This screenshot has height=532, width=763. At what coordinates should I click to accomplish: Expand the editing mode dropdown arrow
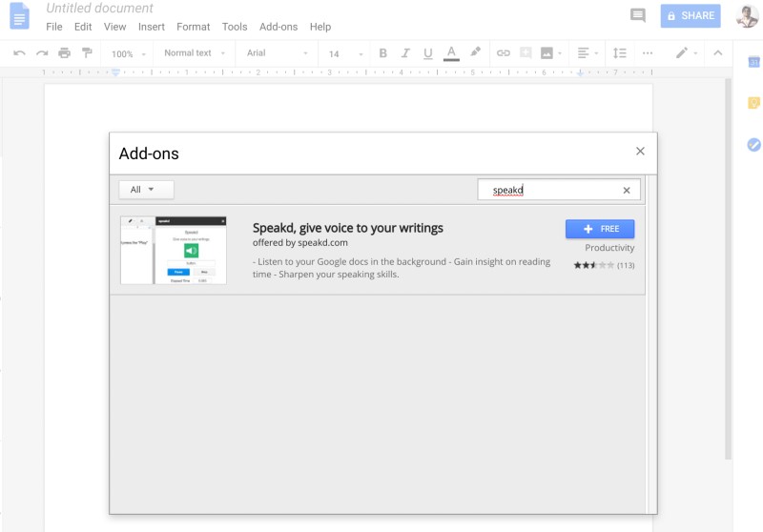pyautogui.click(x=695, y=53)
